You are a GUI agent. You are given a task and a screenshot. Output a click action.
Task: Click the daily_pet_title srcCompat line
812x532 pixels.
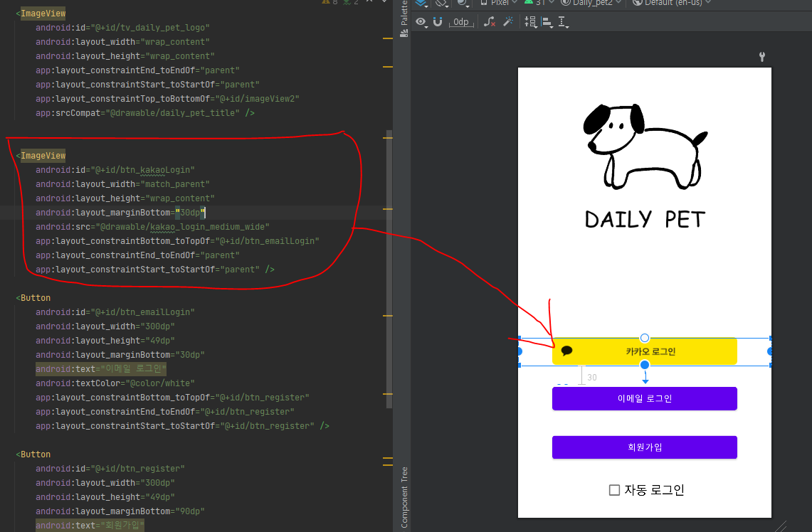(x=145, y=113)
